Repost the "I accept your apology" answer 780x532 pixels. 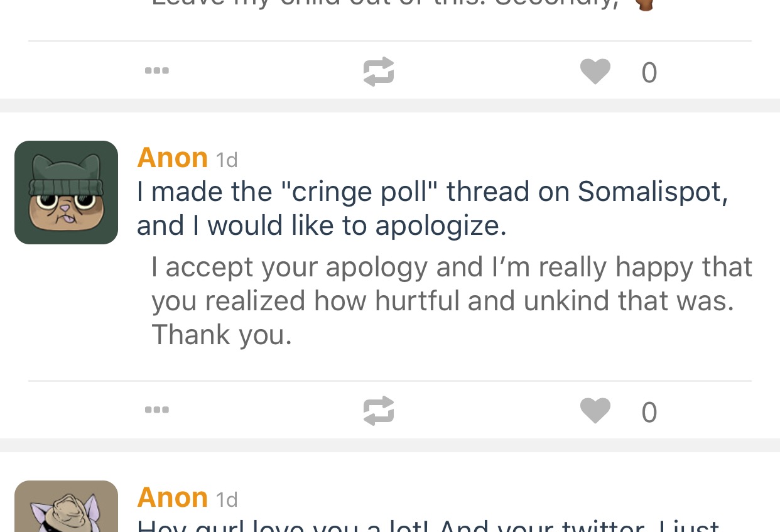click(x=379, y=411)
